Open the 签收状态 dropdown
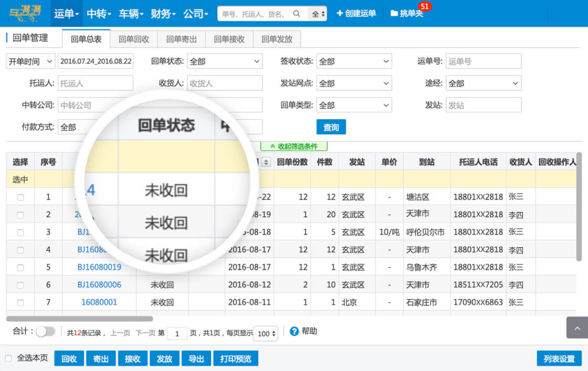Image resolution: width=588 pixels, height=371 pixels. click(x=354, y=61)
